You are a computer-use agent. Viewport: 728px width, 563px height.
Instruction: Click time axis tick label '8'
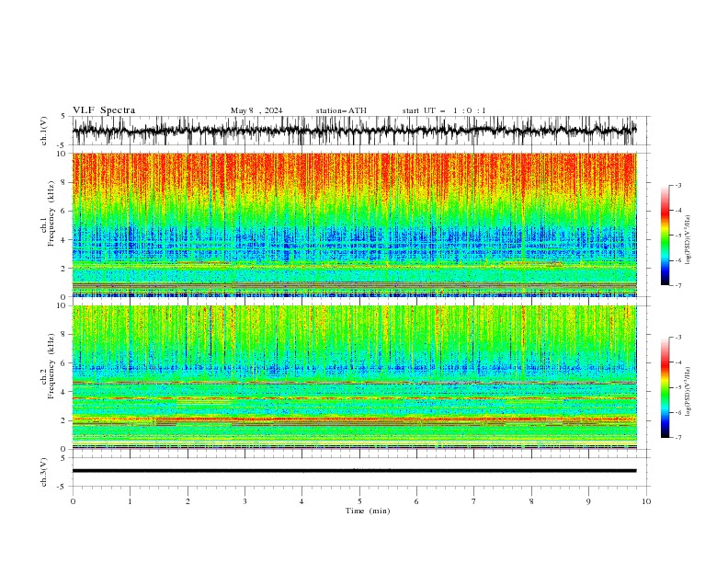tap(531, 501)
